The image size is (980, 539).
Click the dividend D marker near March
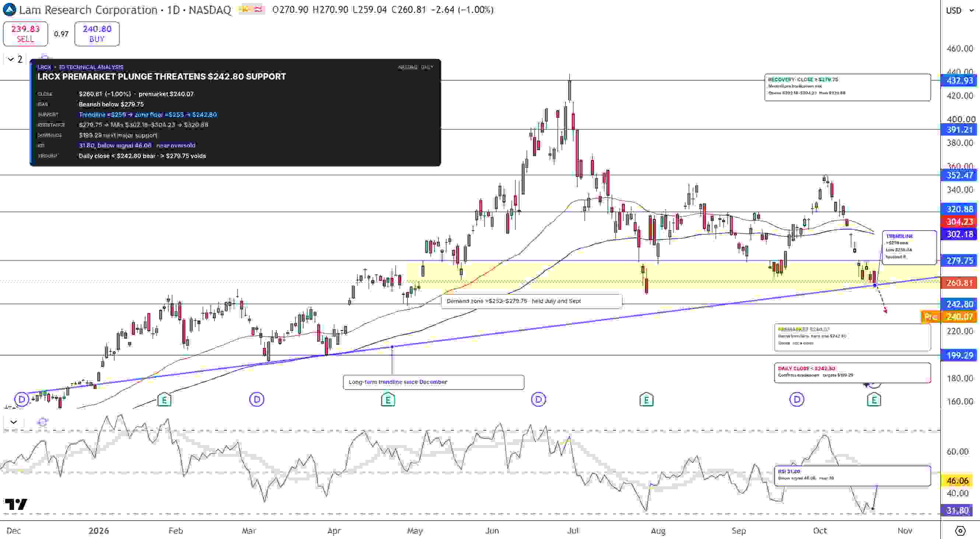(257, 399)
